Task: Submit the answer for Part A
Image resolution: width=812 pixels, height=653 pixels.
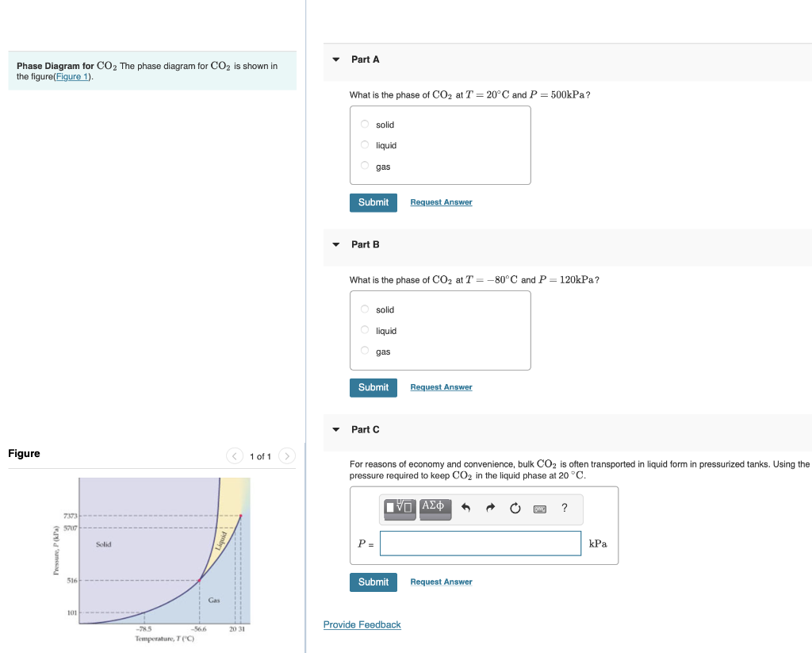Action: coord(373,202)
